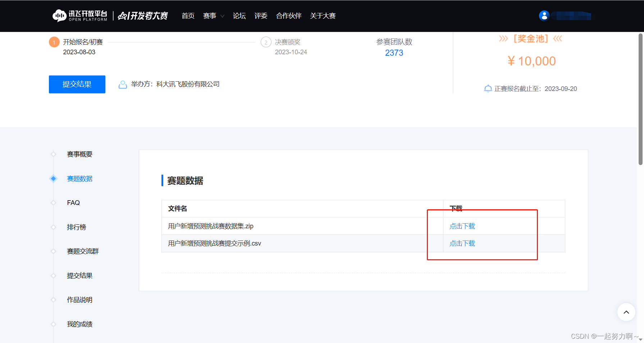Viewport: 644px width, 343px height.
Task: Click the page vertical scrollbar thumb
Action: click(x=640, y=99)
